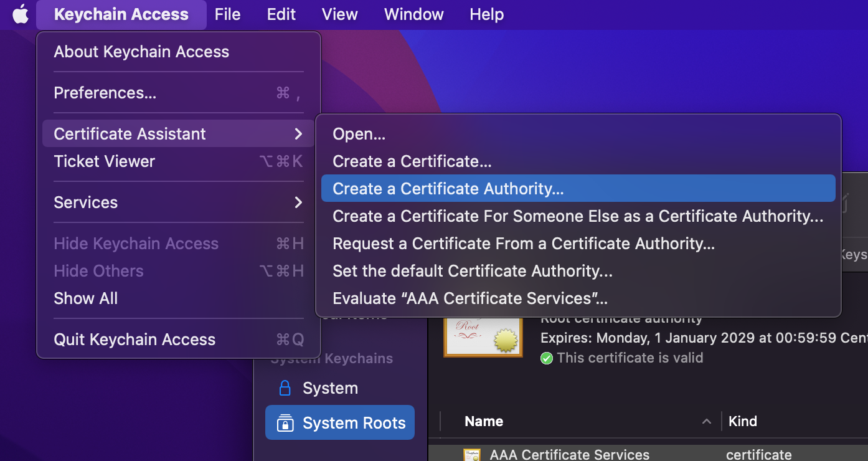Click the System Roots keychain icon
The width and height of the screenshot is (868, 461).
pyautogui.click(x=285, y=423)
